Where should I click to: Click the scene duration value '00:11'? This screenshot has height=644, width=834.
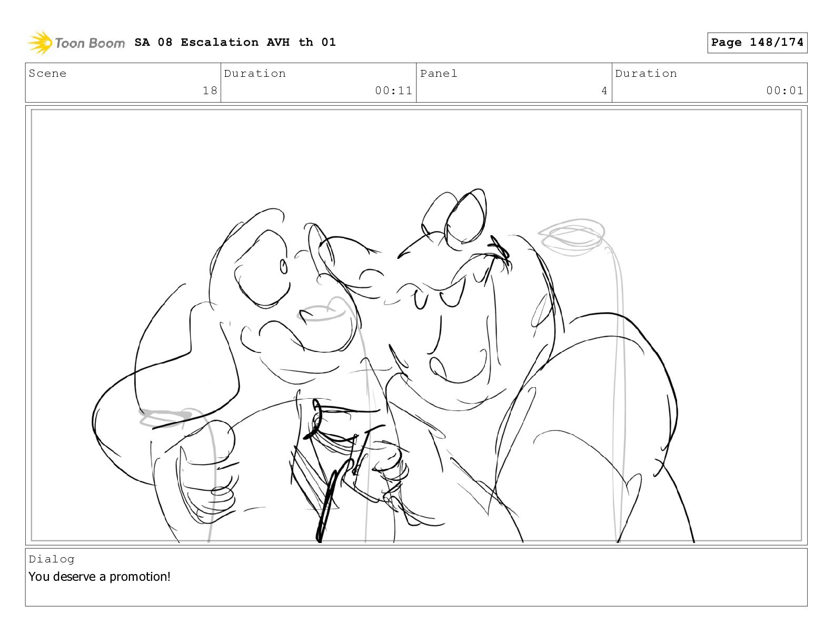[x=393, y=90]
